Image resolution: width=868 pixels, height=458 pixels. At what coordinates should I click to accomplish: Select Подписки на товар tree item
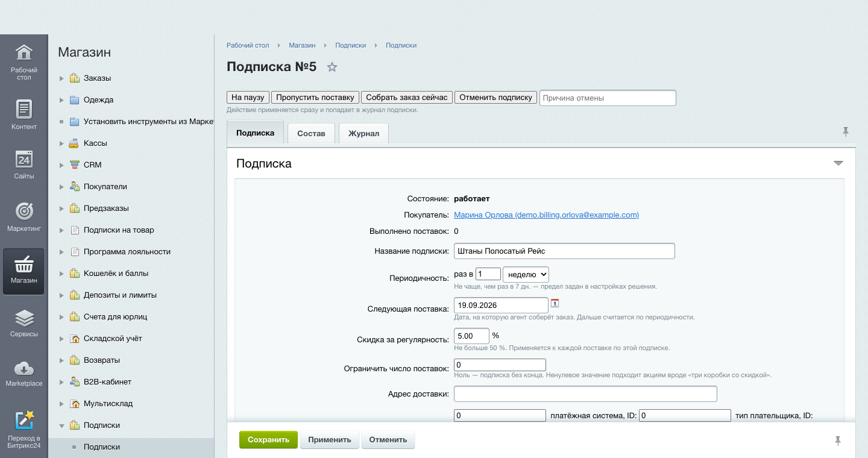point(119,230)
